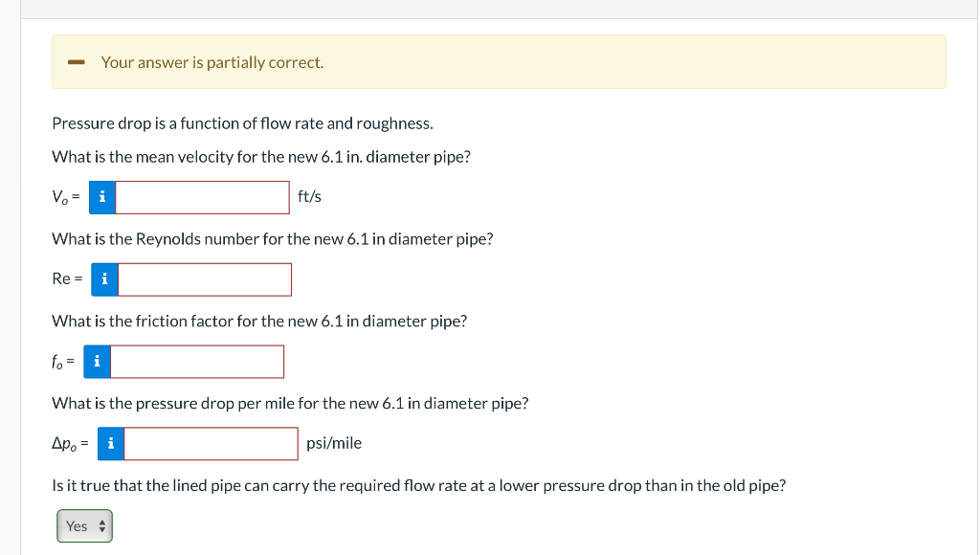Click the i button beside the psi/mile field
Image resolution: width=980 pixels, height=555 pixels.
pos(109,443)
